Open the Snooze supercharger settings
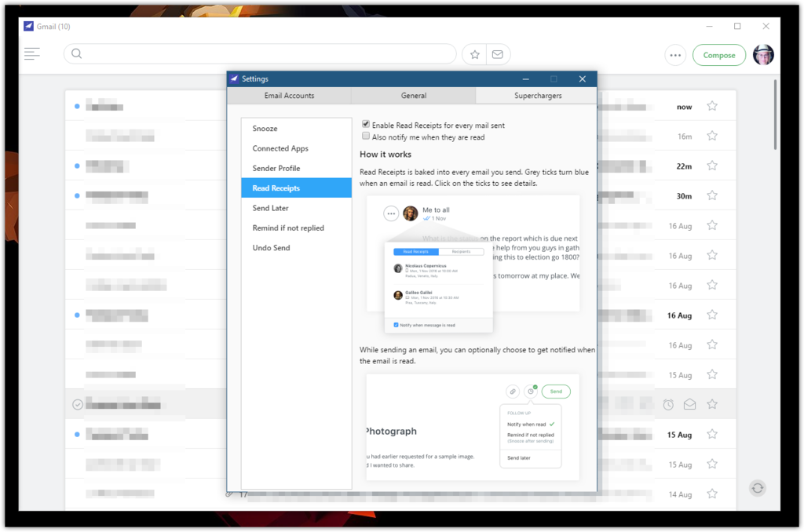 296,128
